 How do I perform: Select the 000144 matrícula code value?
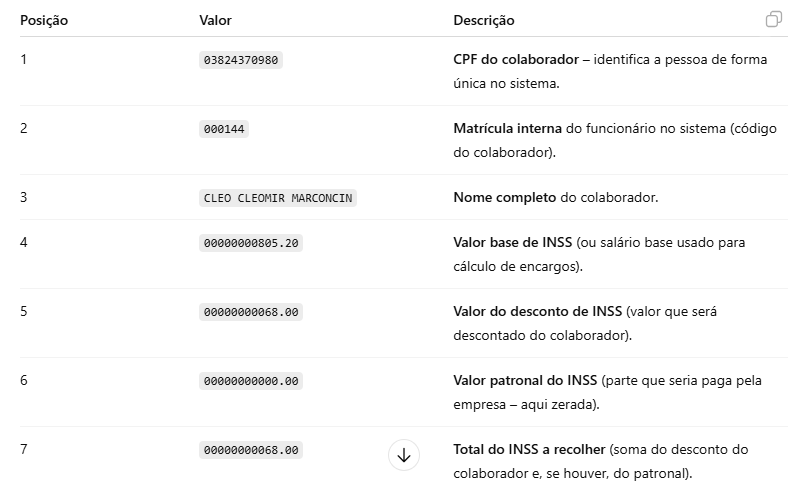(x=224, y=129)
